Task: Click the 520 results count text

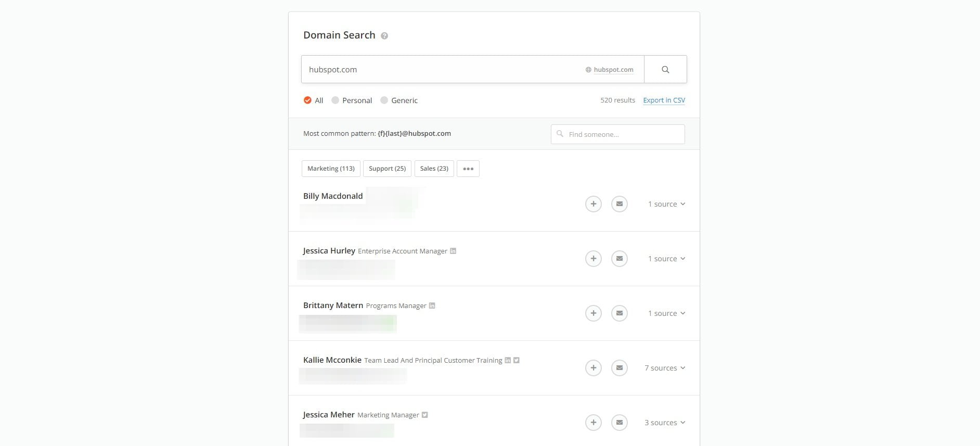Action: (x=618, y=100)
